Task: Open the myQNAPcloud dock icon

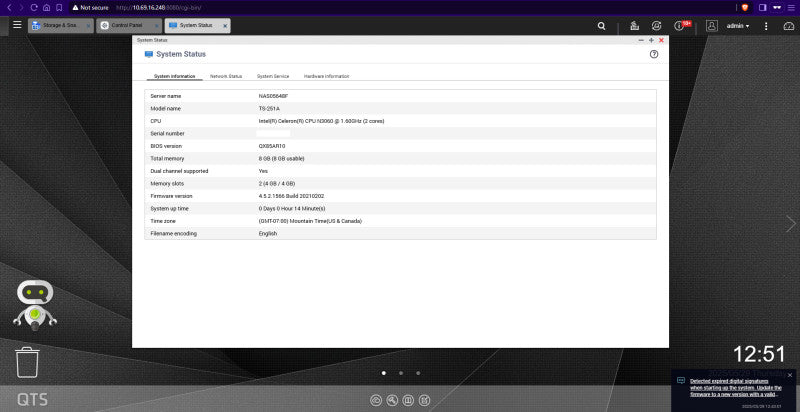Action: pos(376,400)
